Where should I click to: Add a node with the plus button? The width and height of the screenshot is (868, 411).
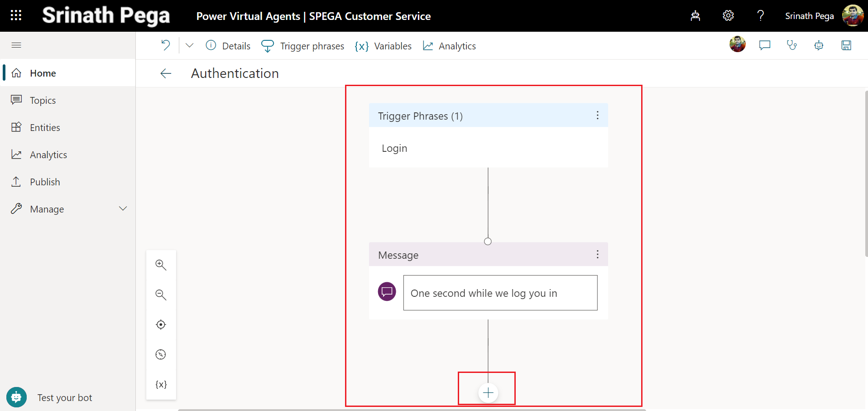(x=488, y=392)
